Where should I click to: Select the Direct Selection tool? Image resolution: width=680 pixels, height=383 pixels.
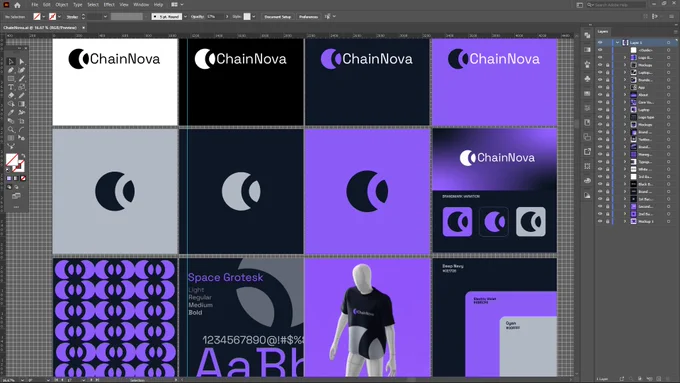click(x=21, y=62)
